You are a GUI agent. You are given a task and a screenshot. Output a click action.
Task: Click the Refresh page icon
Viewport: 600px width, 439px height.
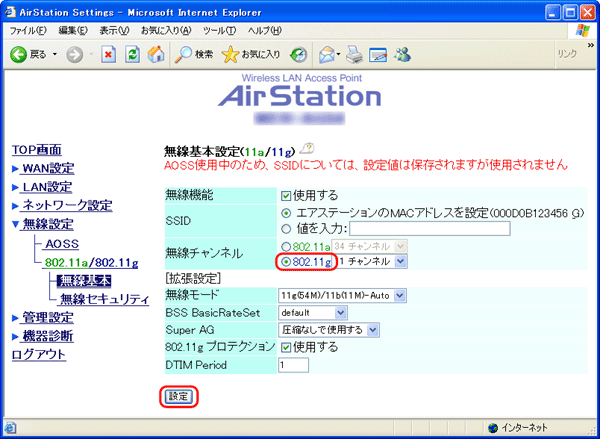coord(132,55)
